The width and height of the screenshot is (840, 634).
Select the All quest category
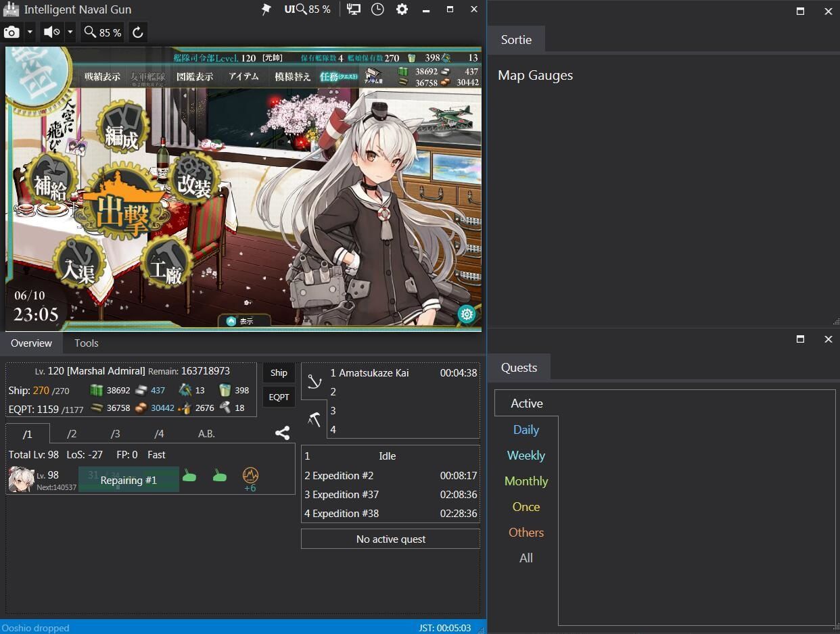point(526,558)
